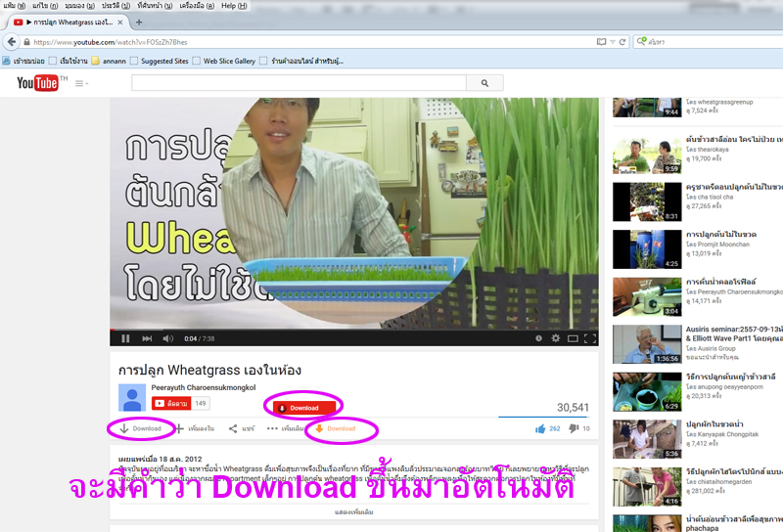The width and height of the screenshot is (783, 532).
Task: Open the Help (H) menu
Action: 234,6
